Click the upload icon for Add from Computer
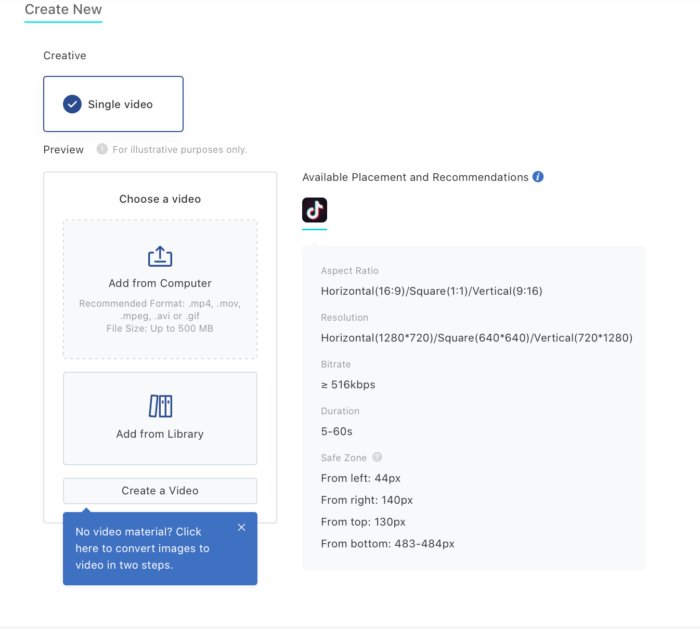Viewport: 700px width, 629px height. coord(160,257)
